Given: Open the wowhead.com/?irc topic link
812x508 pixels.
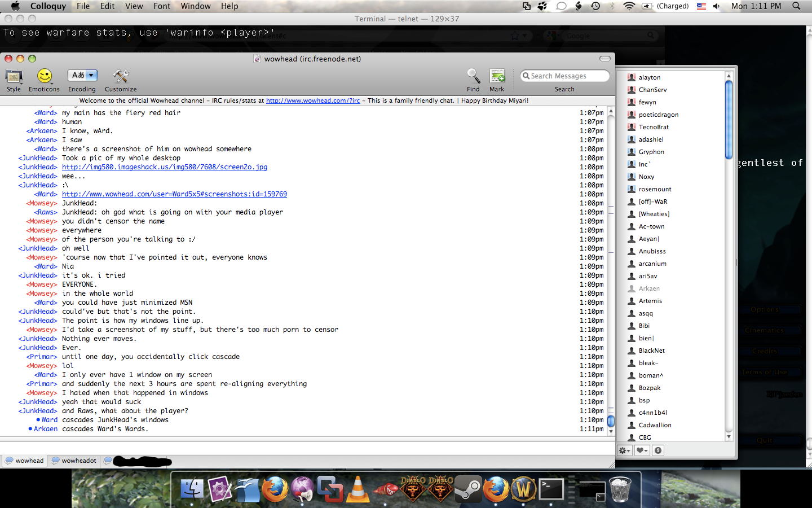Looking at the screenshot, I should (x=313, y=101).
